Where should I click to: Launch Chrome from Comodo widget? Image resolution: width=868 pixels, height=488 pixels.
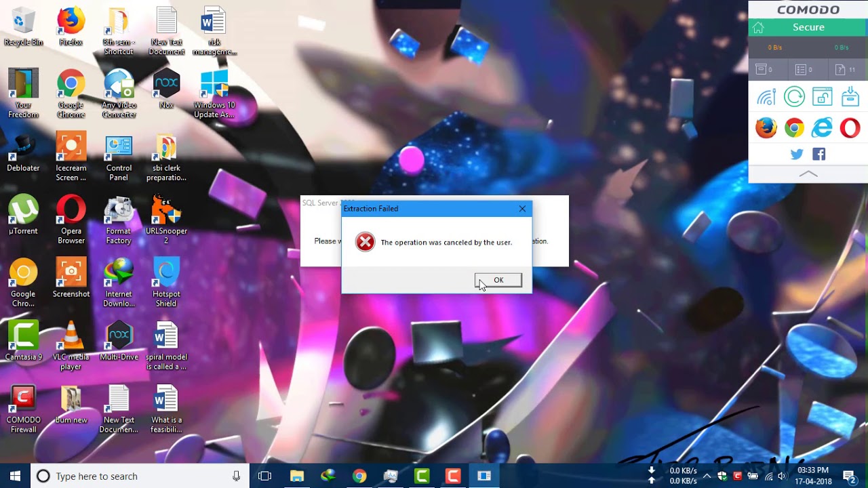pos(794,127)
